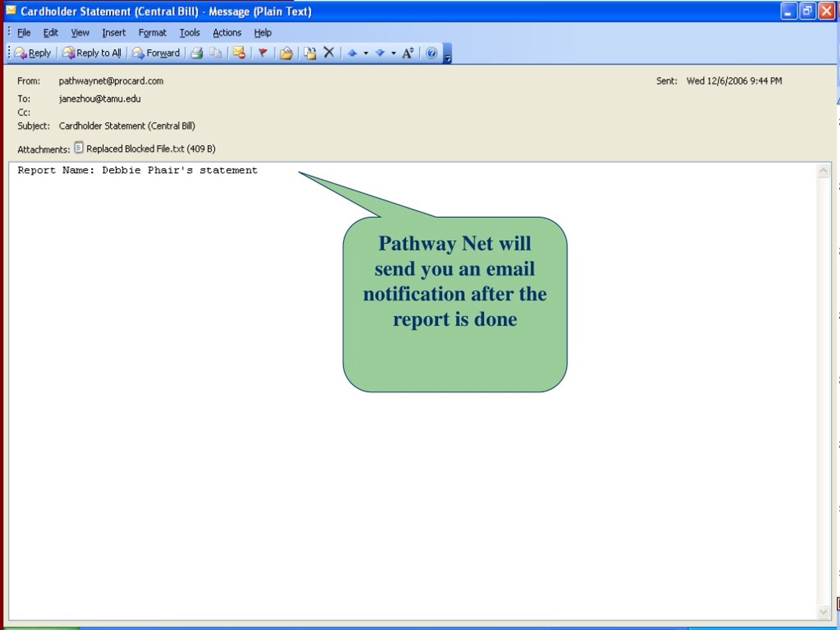Click the Report Name line in body
Image resolution: width=840 pixels, height=630 pixels.
[137, 170]
